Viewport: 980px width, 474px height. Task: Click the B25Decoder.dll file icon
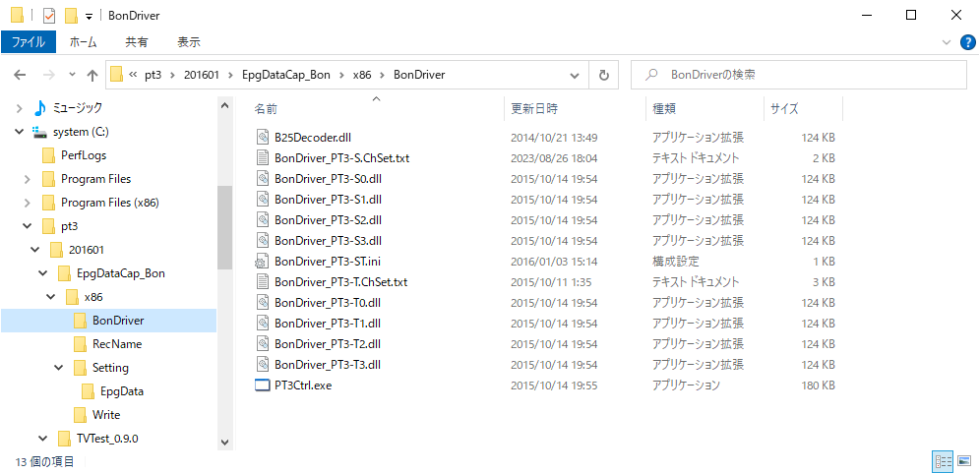263,138
